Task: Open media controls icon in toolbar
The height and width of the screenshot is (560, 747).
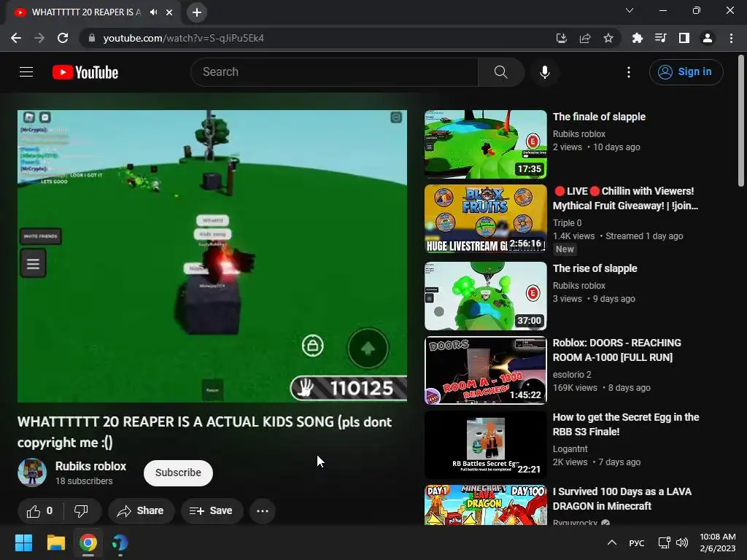Action: click(660, 38)
